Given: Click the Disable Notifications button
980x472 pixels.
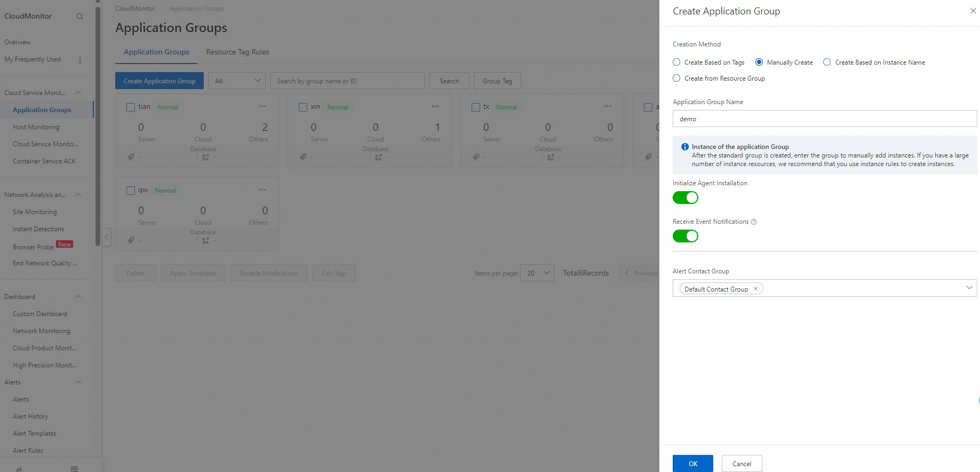Looking at the screenshot, I should point(269,273).
